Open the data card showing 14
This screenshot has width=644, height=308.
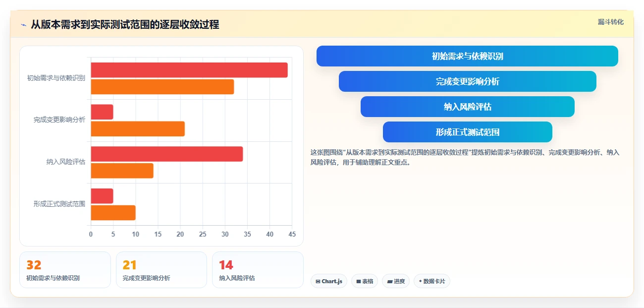click(x=258, y=270)
